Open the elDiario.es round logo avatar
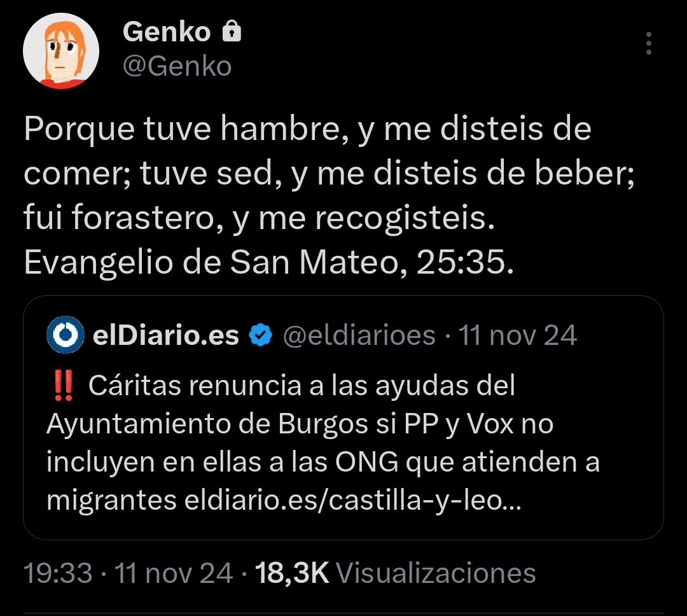 pyautogui.click(x=66, y=334)
